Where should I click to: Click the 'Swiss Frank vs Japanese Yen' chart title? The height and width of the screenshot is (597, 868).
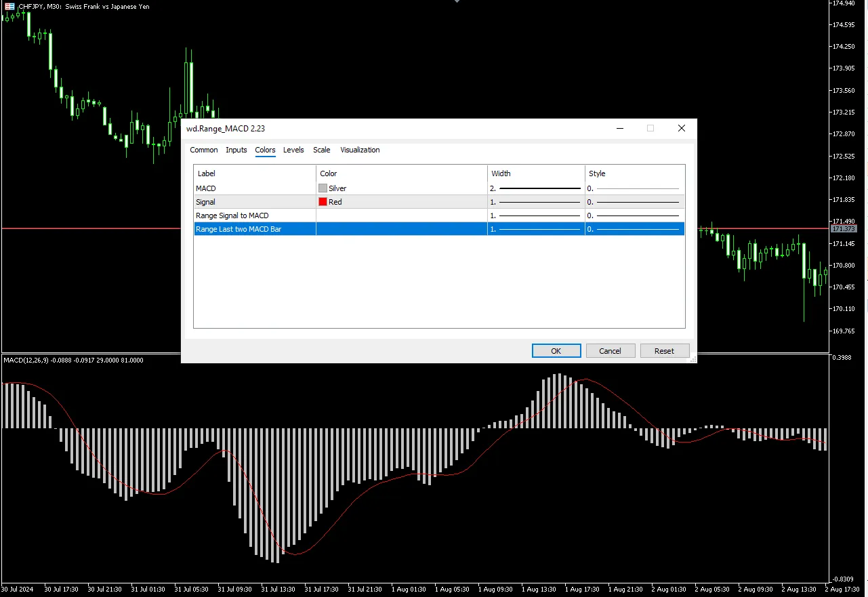click(107, 6)
